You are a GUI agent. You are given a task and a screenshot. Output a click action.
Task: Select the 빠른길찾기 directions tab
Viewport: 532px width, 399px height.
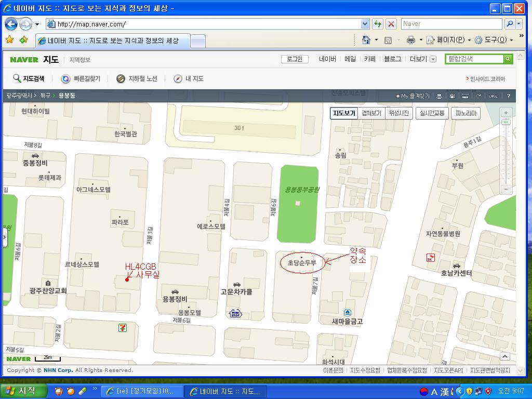tap(81, 79)
